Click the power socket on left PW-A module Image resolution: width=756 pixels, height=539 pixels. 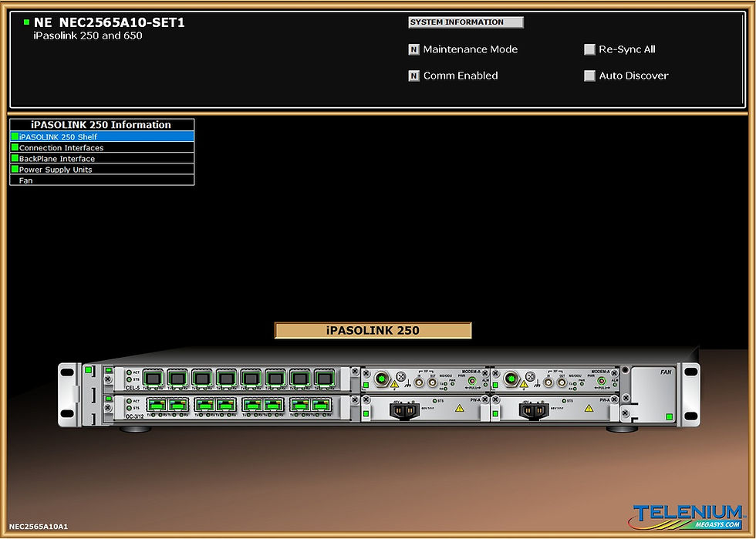pyautogui.click(x=404, y=411)
